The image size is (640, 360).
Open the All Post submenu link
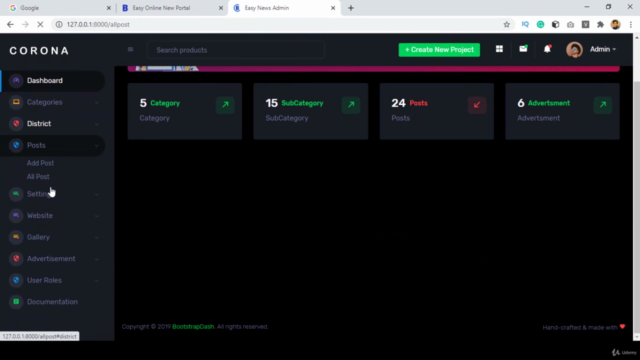coord(38,177)
